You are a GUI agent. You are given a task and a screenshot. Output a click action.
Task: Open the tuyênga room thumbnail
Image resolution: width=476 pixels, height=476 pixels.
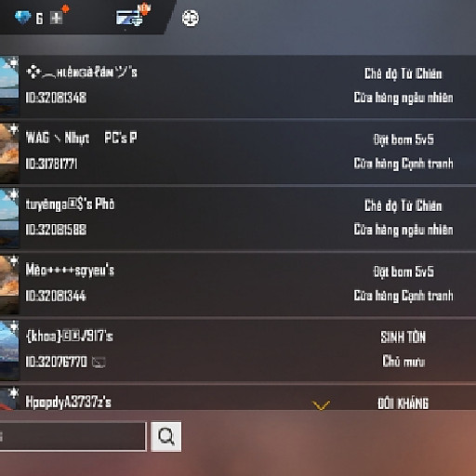(9, 218)
